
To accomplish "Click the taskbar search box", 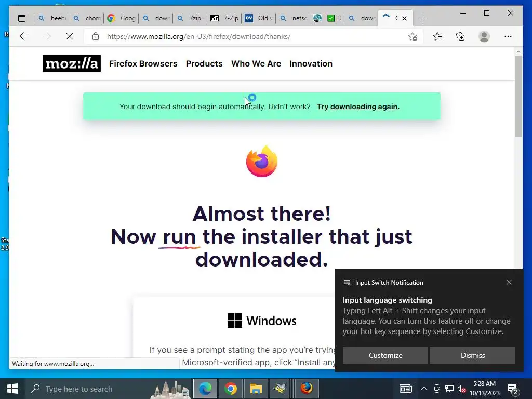I will 109,389.
